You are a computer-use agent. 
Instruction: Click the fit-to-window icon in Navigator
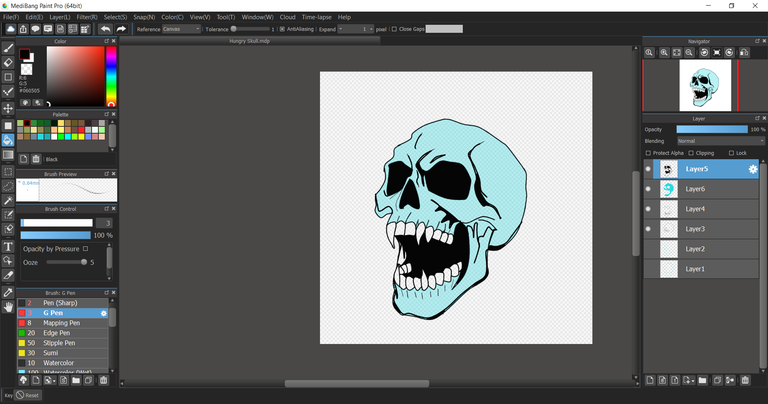click(676, 52)
